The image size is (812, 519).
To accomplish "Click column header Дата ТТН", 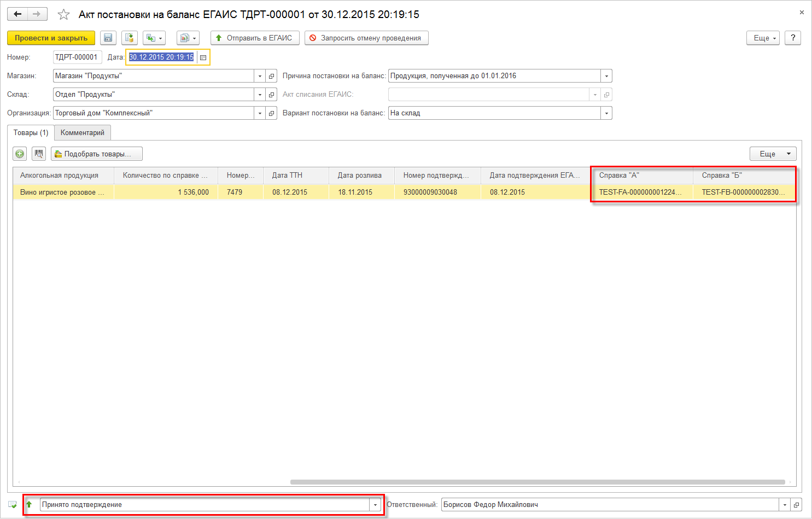I will pos(296,176).
